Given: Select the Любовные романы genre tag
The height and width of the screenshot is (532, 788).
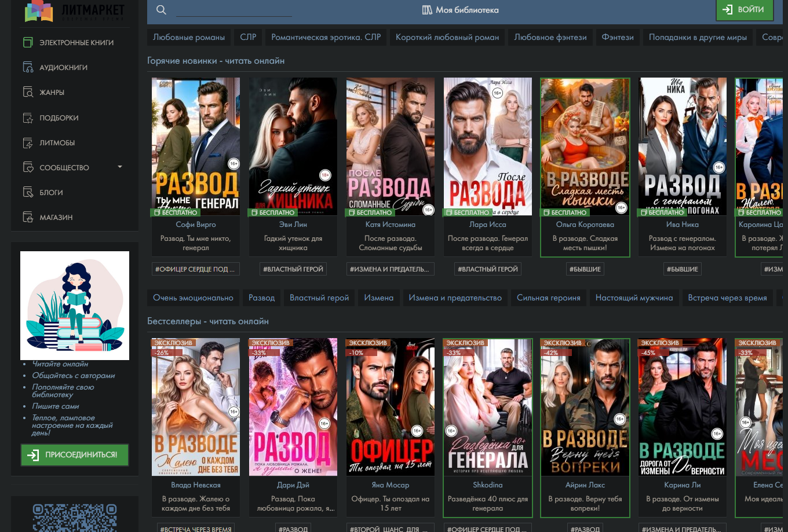Looking at the screenshot, I should click(x=189, y=37).
